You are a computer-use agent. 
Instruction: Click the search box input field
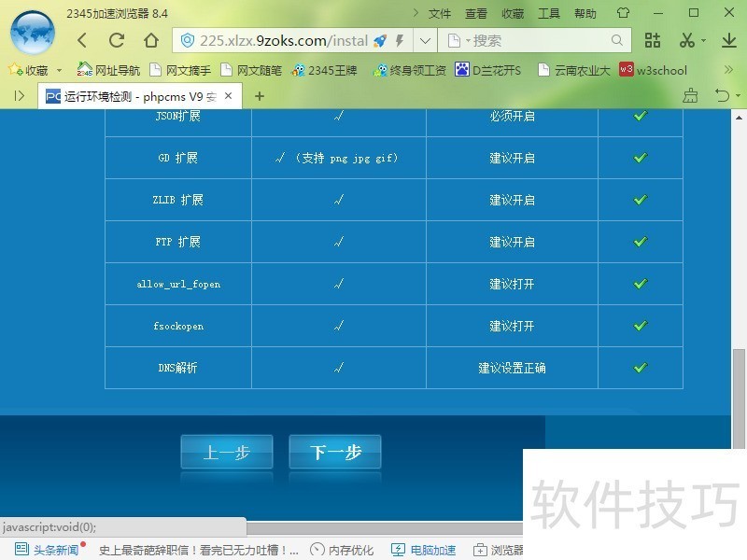coord(533,41)
